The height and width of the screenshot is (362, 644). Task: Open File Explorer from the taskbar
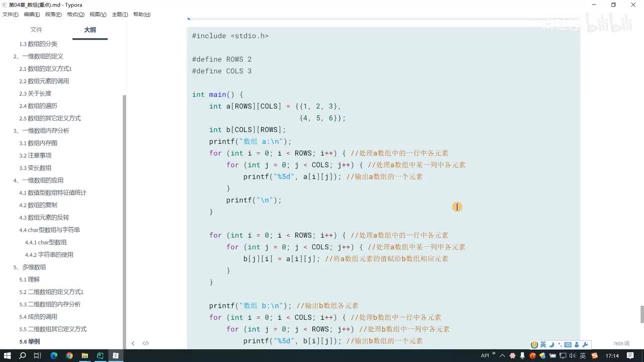[85, 355]
